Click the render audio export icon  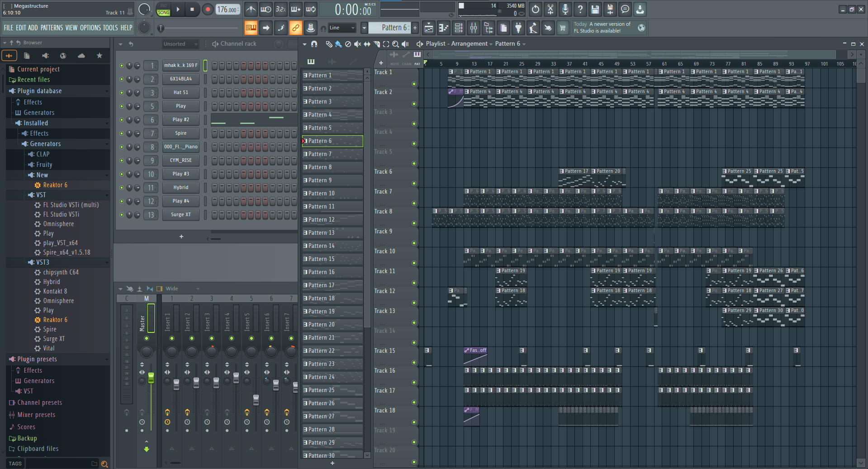pyautogui.click(x=610, y=9)
